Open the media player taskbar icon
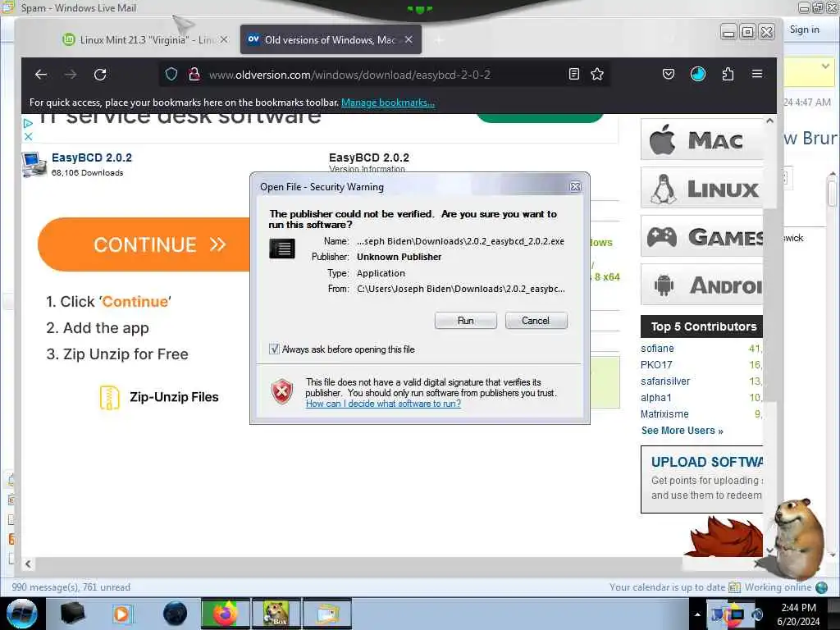Screen dimensions: 840x630 121,614
